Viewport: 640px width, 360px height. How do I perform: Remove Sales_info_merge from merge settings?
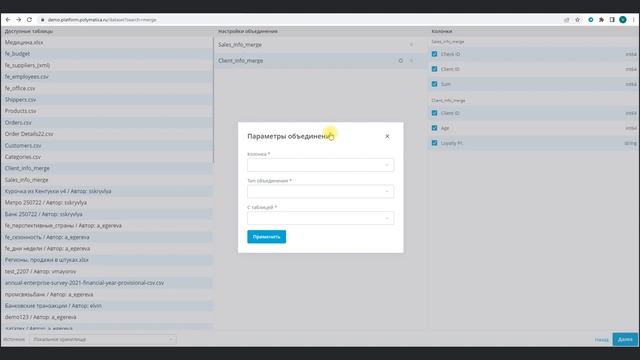[411, 45]
